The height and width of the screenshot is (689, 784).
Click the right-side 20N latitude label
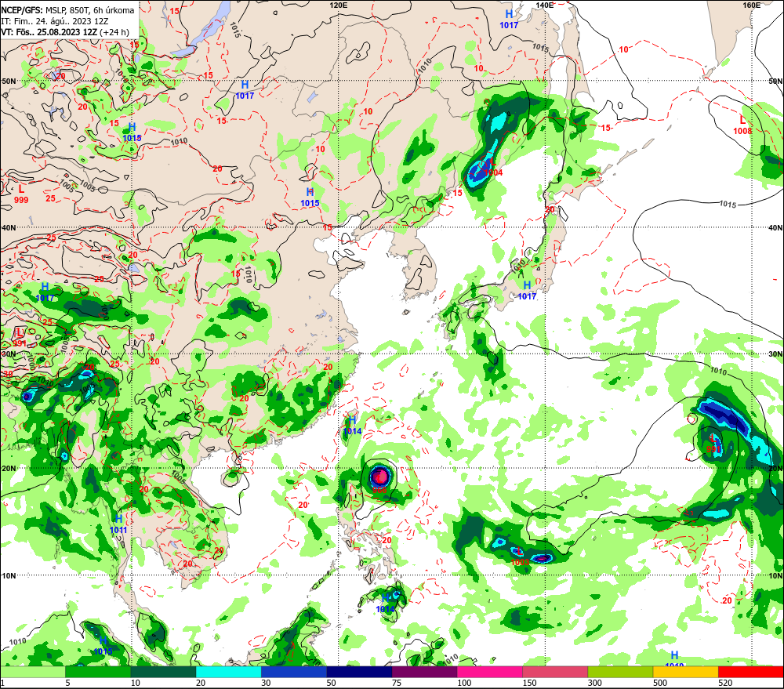(775, 469)
